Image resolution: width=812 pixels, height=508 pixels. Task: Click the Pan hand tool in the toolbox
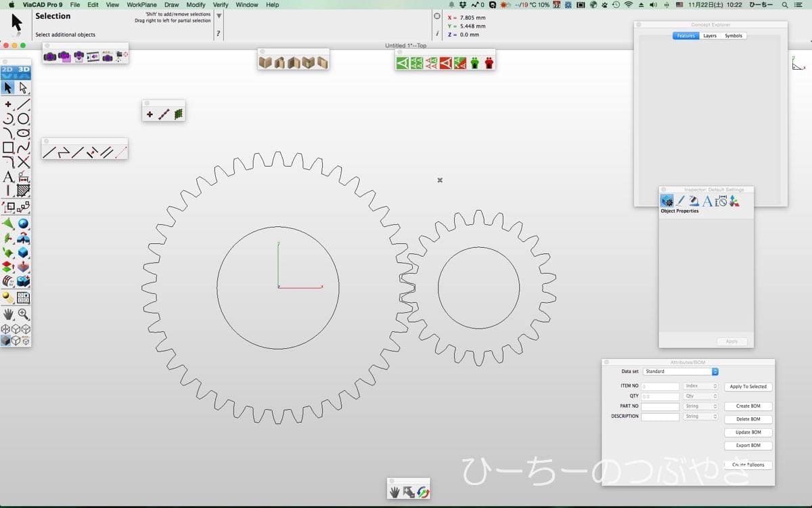tap(8, 314)
